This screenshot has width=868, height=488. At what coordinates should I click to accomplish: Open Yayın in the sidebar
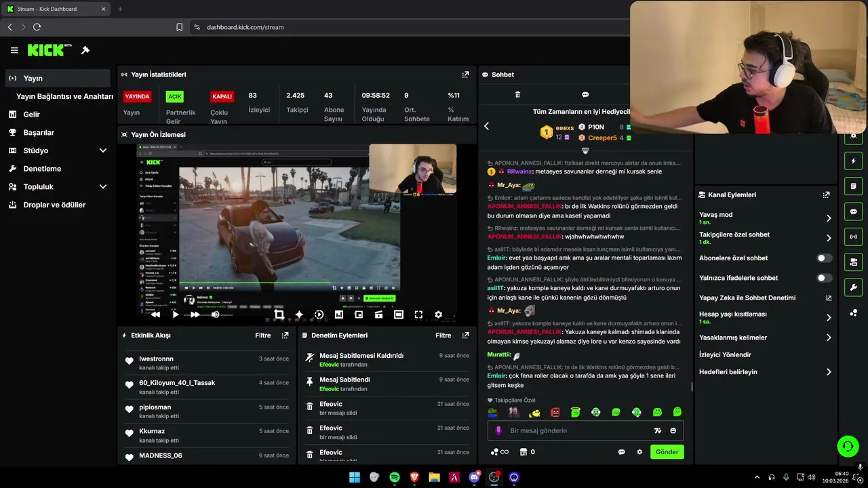click(x=58, y=78)
